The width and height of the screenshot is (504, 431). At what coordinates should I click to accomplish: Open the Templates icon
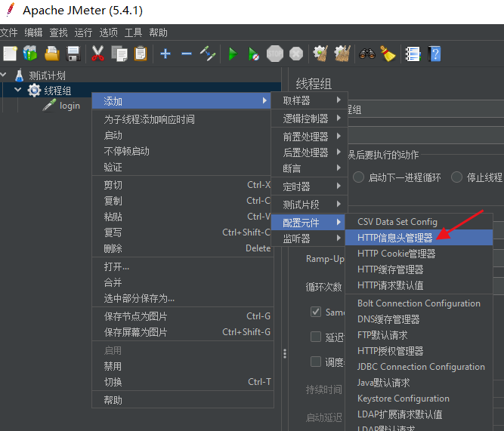click(30, 54)
